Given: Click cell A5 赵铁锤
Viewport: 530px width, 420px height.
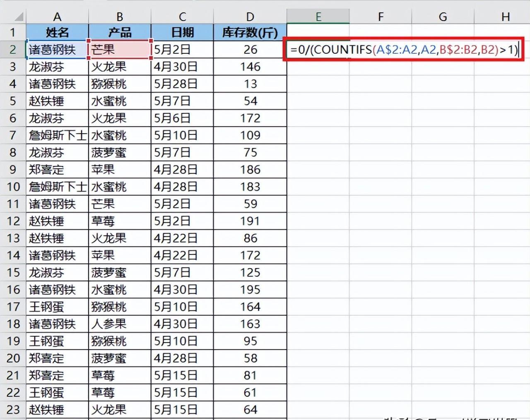Looking at the screenshot, I should [x=57, y=101].
